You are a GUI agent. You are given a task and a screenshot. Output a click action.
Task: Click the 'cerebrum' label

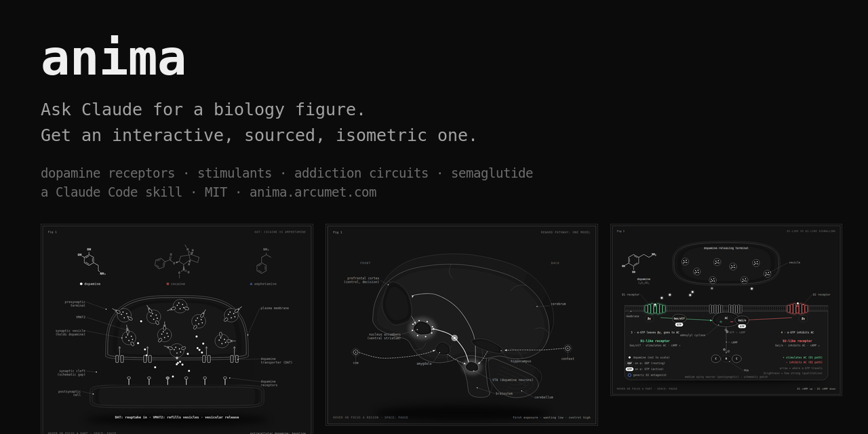point(558,304)
